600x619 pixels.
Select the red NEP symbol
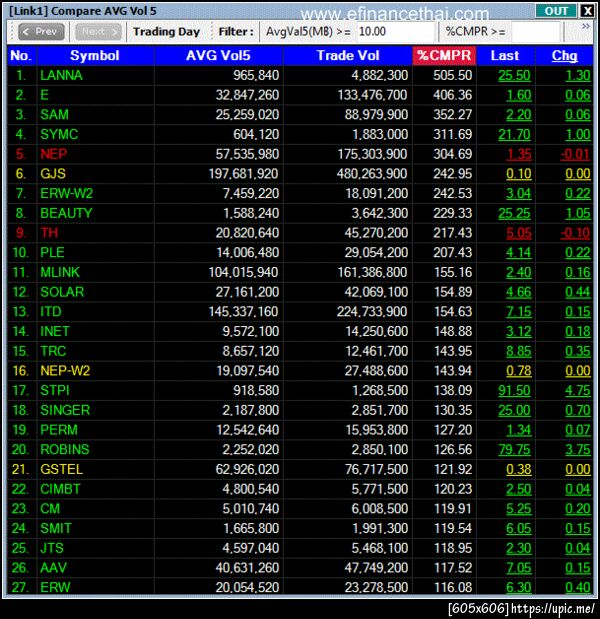pos(53,154)
